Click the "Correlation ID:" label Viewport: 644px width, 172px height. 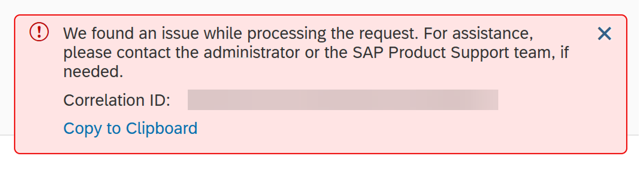pyautogui.click(x=117, y=100)
